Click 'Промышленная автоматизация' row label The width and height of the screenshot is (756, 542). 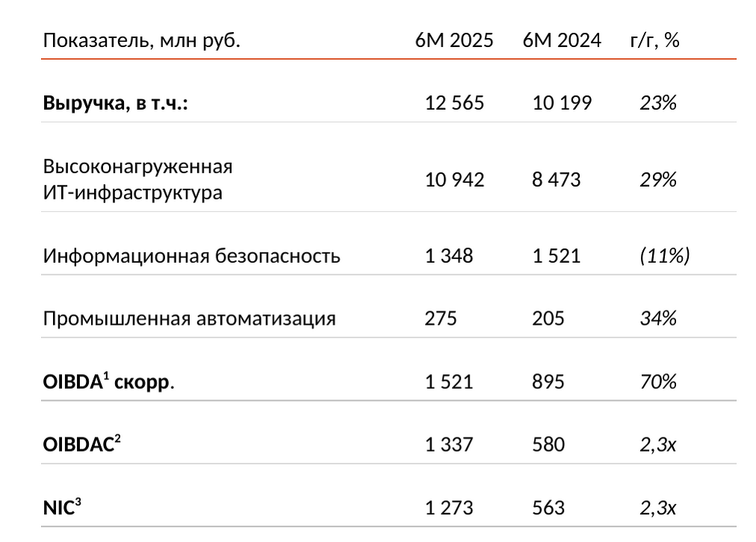(x=189, y=319)
